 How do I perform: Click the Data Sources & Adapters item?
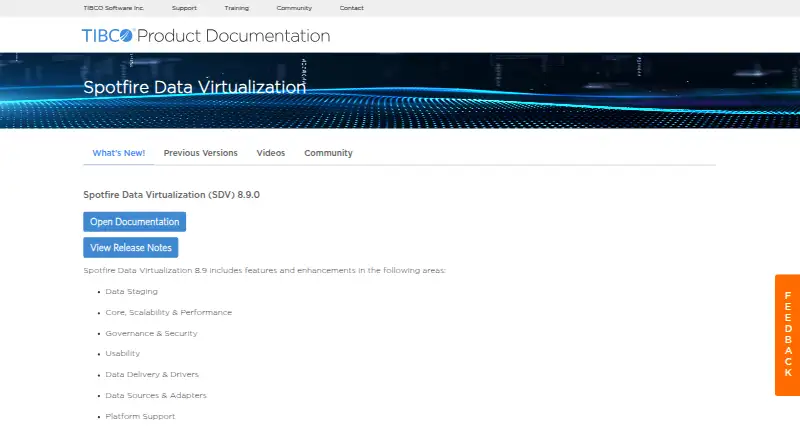pyautogui.click(x=156, y=396)
